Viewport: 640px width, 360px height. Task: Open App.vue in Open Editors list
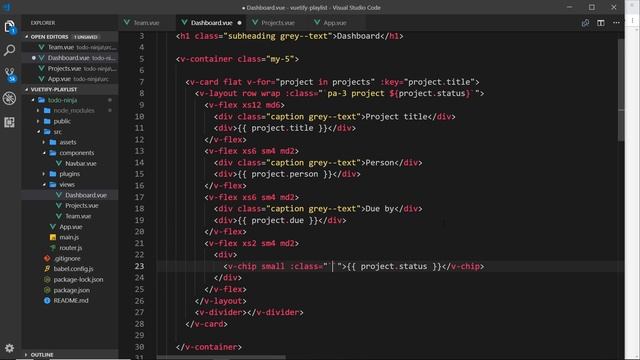(70, 79)
